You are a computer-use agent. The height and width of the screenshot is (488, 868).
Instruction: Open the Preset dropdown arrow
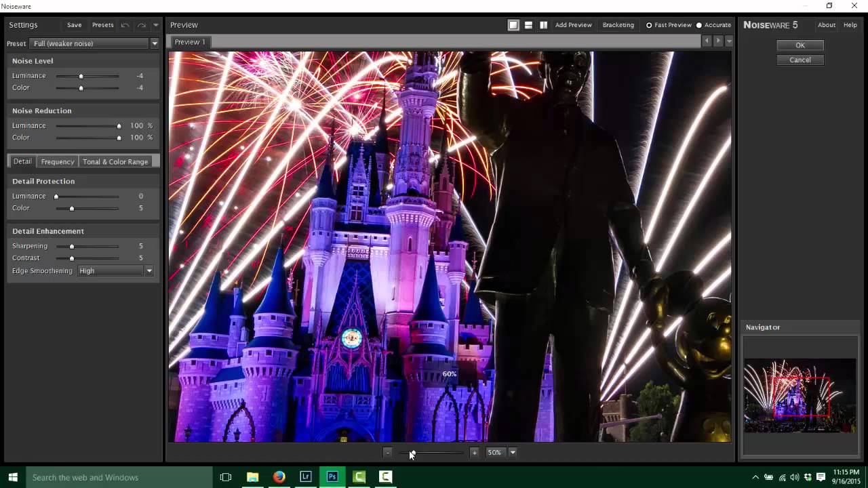click(x=154, y=43)
